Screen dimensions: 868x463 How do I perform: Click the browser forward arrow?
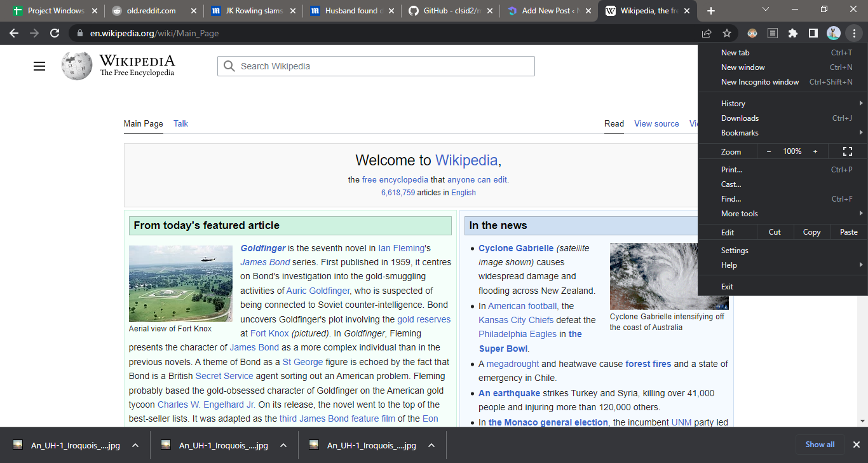point(34,33)
